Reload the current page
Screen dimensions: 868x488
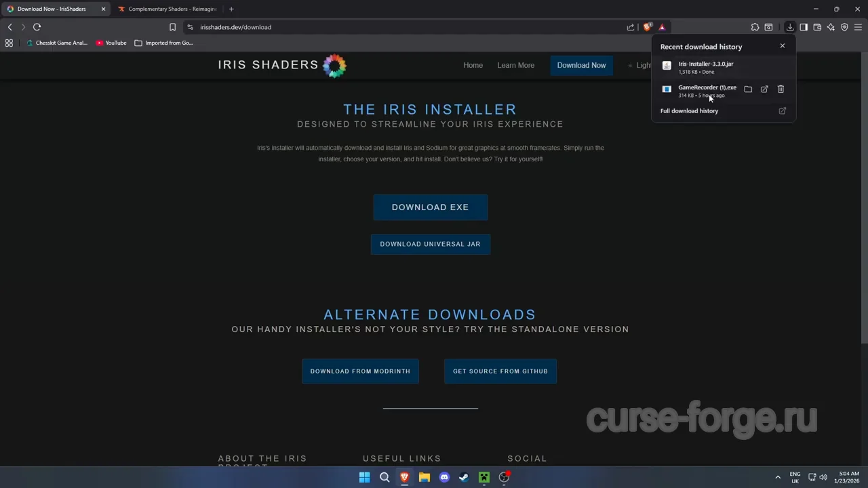(x=37, y=27)
